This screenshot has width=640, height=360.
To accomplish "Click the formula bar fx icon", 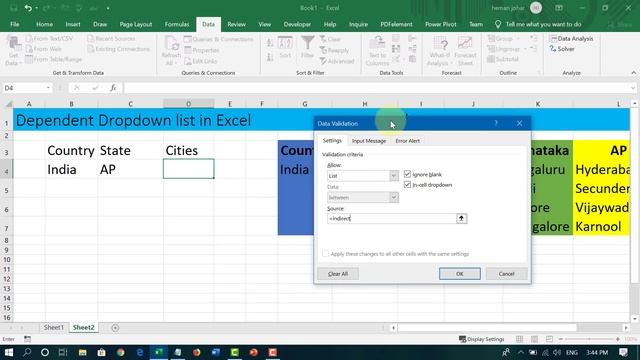I will click(x=113, y=88).
